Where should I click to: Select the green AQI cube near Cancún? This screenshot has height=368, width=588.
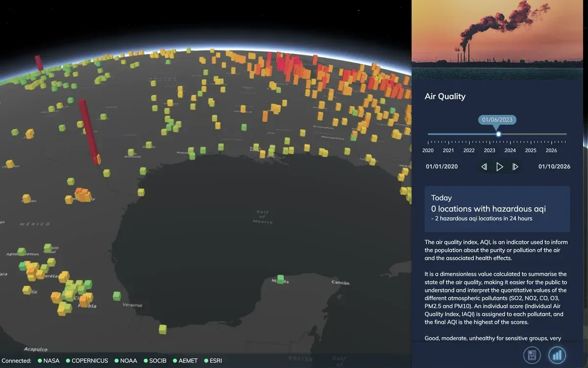click(x=280, y=279)
